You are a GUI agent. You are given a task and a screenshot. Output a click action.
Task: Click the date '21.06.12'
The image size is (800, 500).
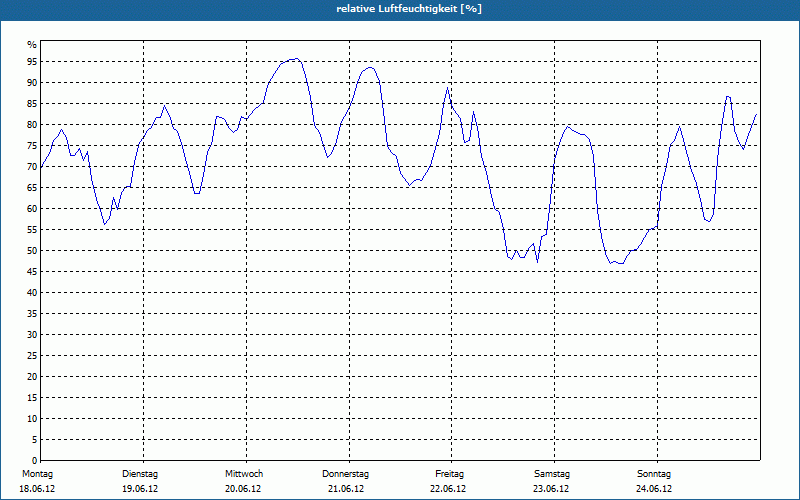(x=346, y=489)
